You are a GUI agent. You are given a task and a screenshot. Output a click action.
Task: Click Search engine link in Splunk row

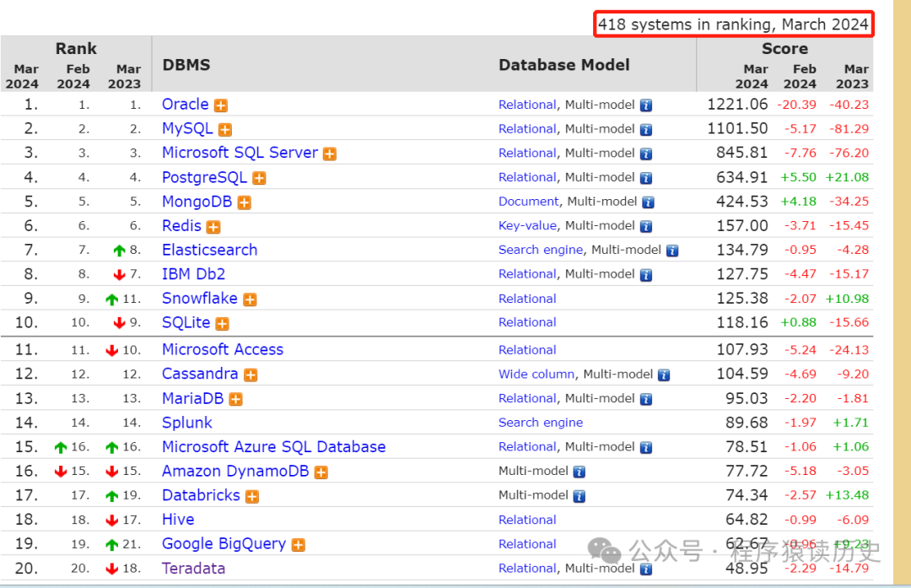click(541, 423)
